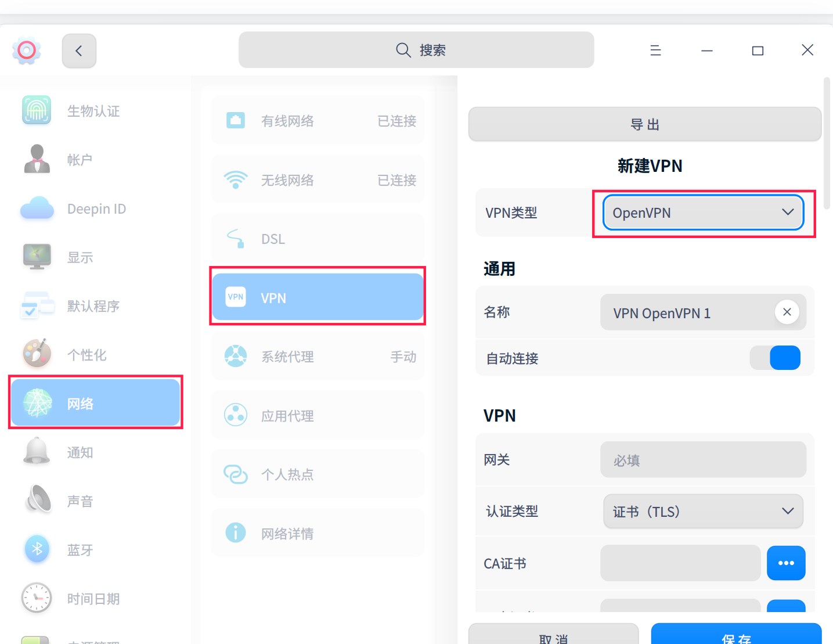
Task: Open the main menu hamburger icon
Action: [x=655, y=51]
